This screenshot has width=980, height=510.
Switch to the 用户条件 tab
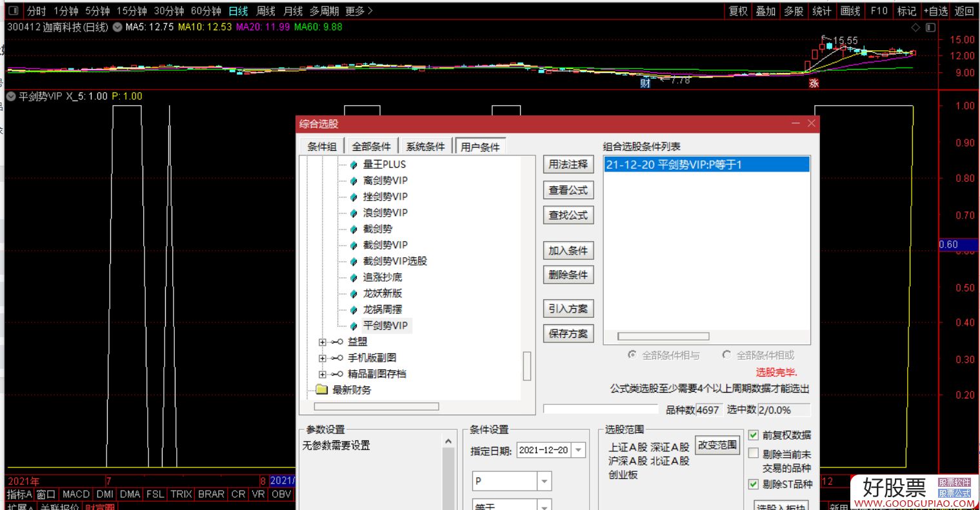[x=481, y=147]
